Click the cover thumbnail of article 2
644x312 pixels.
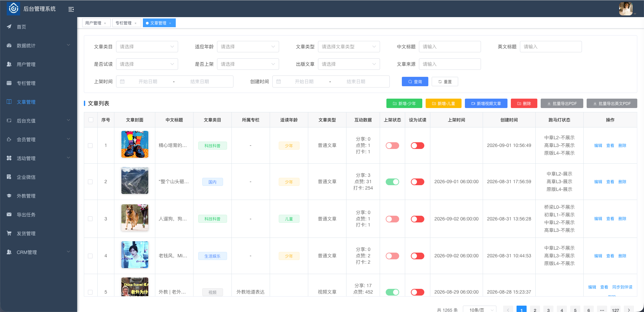click(x=135, y=180)
